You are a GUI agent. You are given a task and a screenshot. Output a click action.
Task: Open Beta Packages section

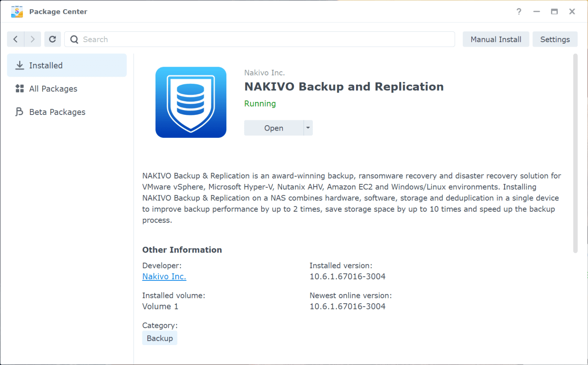(57, 112)
